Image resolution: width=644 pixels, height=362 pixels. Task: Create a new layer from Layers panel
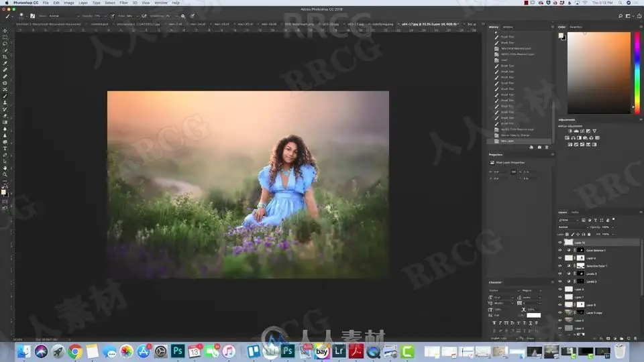point(629,339)
